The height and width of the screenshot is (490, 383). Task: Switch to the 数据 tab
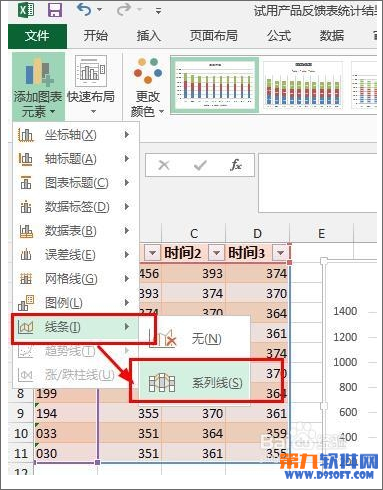coord(332,36)
